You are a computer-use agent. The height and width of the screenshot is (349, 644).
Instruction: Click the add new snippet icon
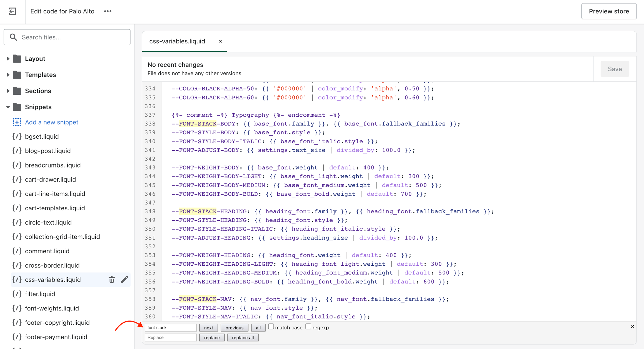point(17,122)
